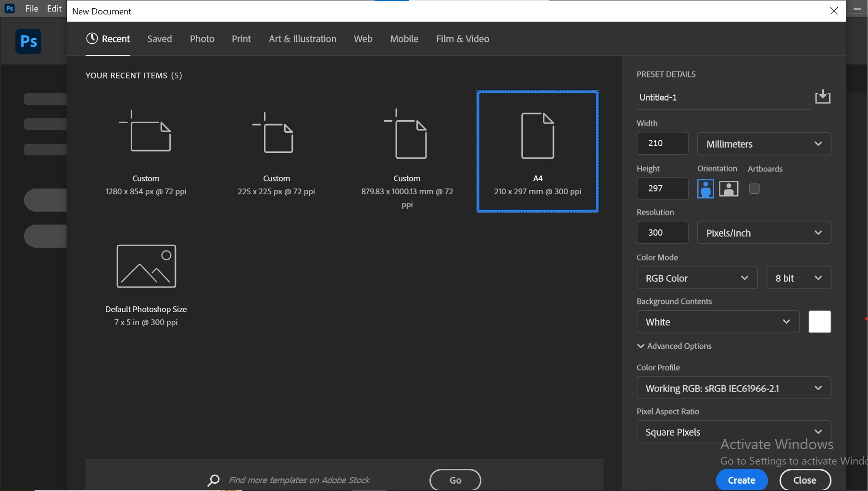Click the Photoshop home logo
The image size is (868, 491).
28,41
